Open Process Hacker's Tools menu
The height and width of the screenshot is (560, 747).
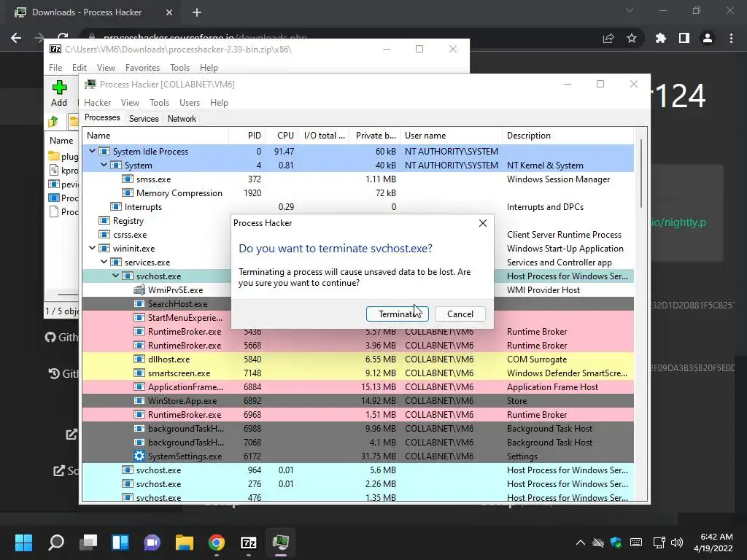coord(159,102)
